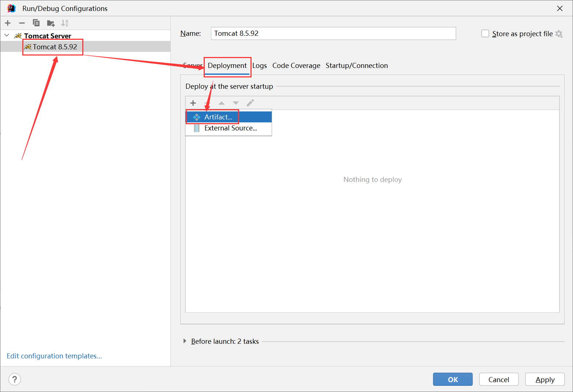Cancel the configuration dialog
The height and width of the screenshot is (392, 573).
tap(499, 379)
